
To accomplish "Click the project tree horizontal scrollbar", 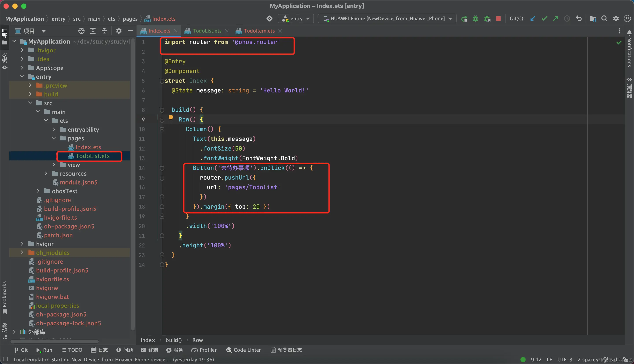I will point(55,341).
